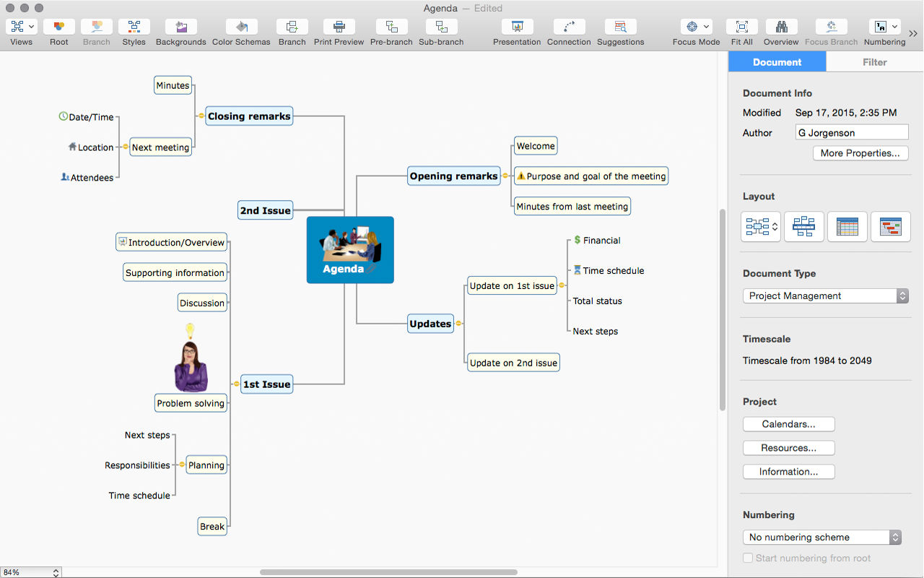Click the More Properties button
The width and height of the screenshot is (924, 578).
pyautogui.click(x=860, y=153)
